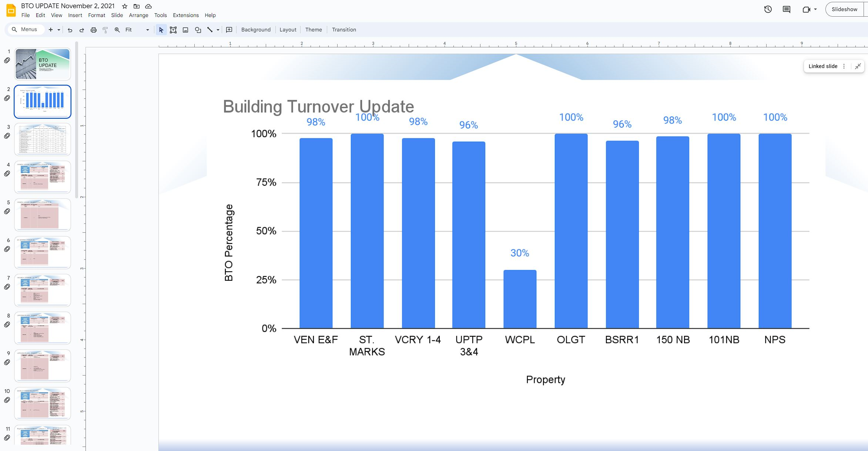Screen dimensions: 868x451
Task: Toggle linked icon beside slide 3
Action: 7,136
